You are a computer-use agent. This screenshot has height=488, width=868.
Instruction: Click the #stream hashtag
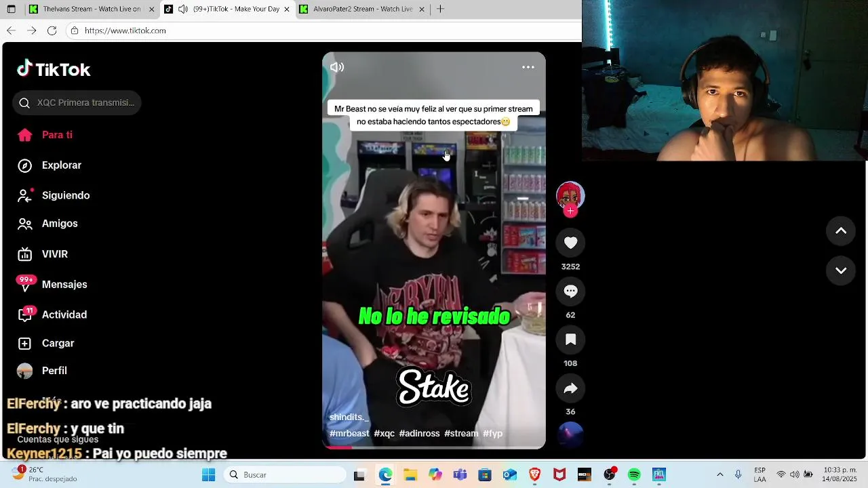pos(461,434)
